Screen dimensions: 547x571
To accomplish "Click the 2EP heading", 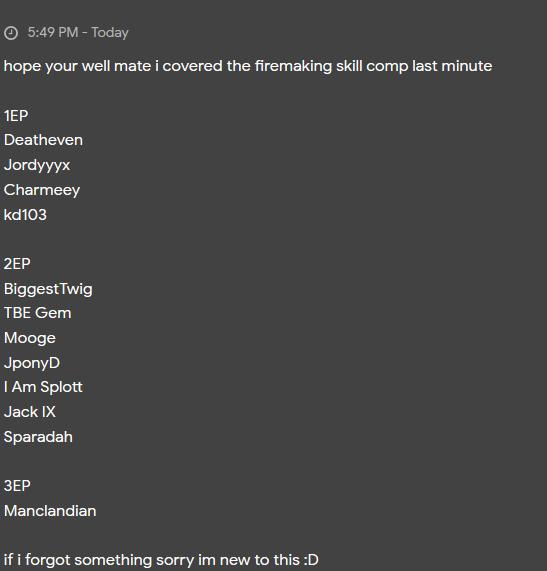I will [x=17, y=264].
